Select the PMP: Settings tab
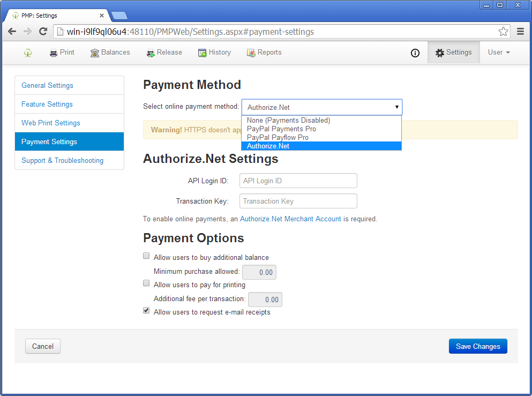This screenshot has height=396, width=532. coord(57,16)
